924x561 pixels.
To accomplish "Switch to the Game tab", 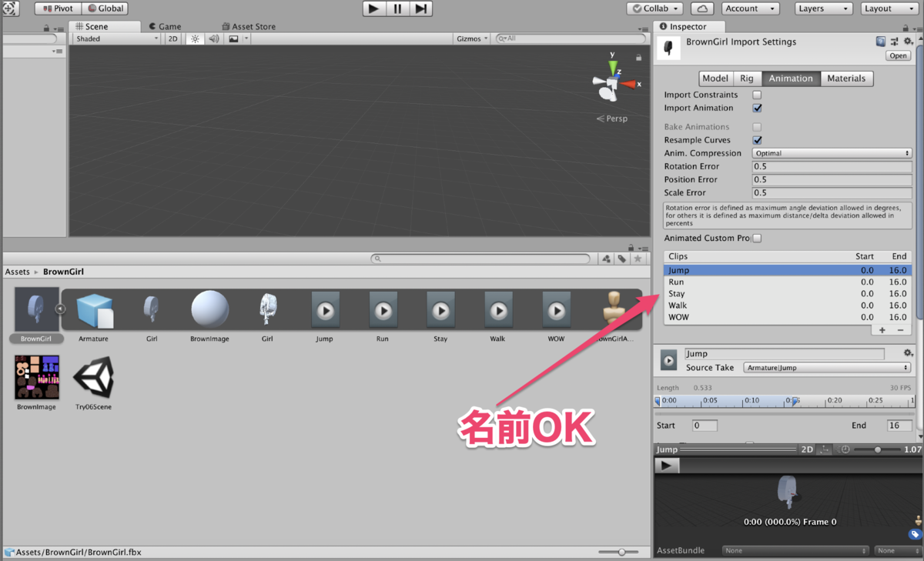I will 166,26.
